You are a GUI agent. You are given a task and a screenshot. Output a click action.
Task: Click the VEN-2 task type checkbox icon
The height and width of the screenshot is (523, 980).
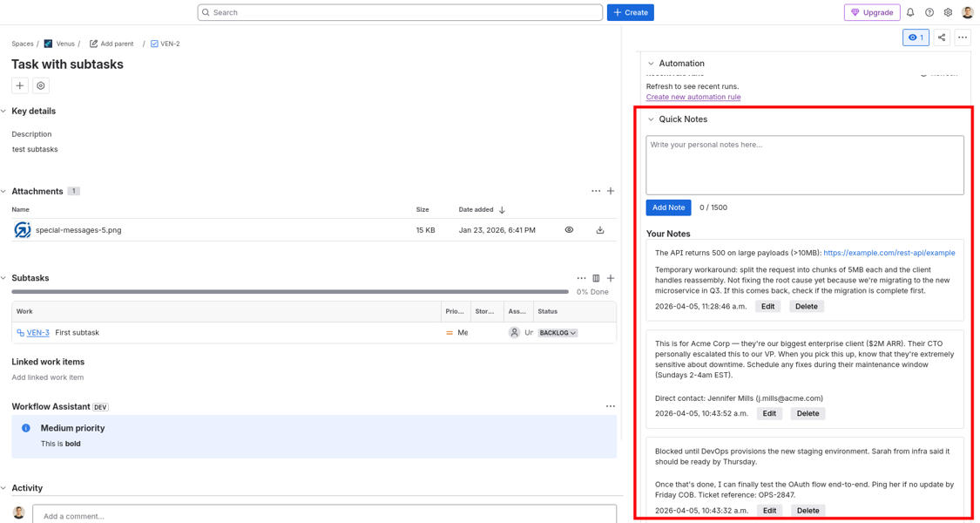[x=154, y=44]
